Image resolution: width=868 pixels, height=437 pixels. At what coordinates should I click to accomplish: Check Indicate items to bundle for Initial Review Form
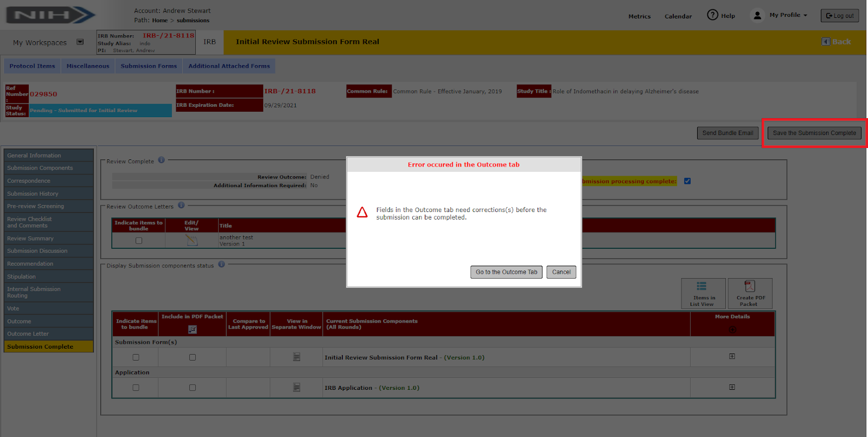coord(136,357)
